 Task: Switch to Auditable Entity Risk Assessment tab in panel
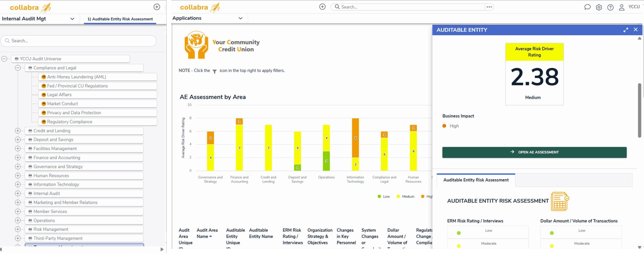click(476, 180)
